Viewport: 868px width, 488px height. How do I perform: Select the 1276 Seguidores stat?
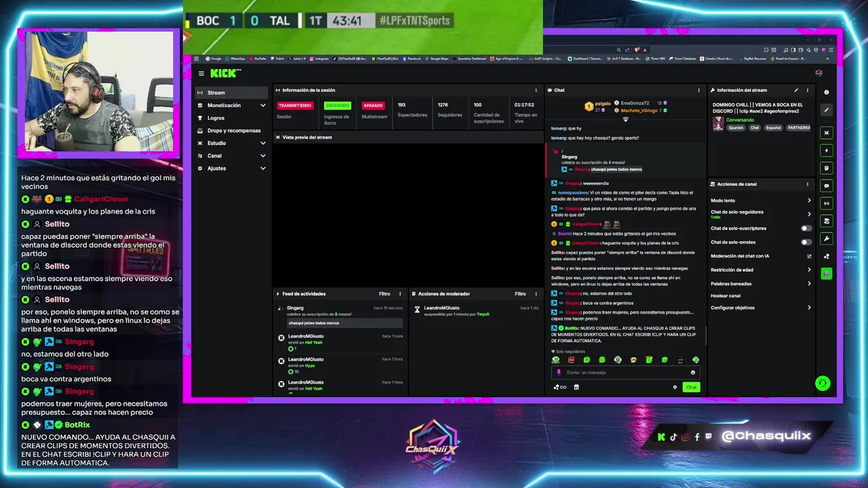pyautogui.click(x=450, y=110)
